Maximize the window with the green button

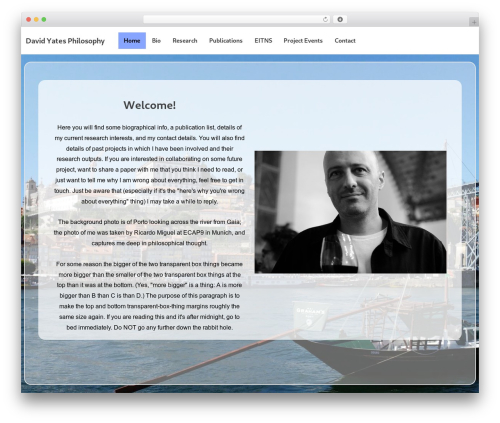tap(44, 19)
